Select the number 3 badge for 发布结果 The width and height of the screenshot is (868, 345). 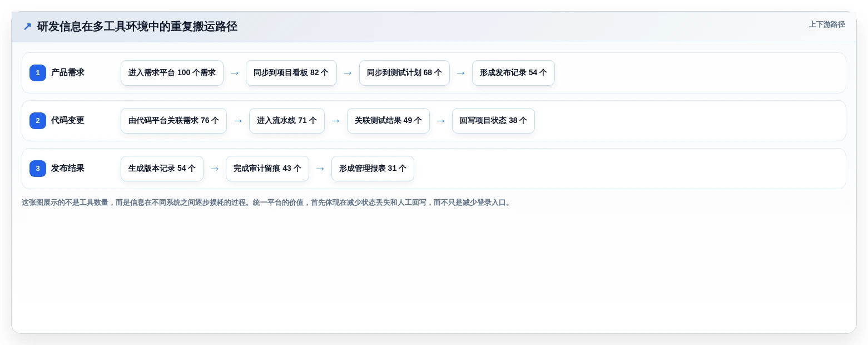[38, 169]
